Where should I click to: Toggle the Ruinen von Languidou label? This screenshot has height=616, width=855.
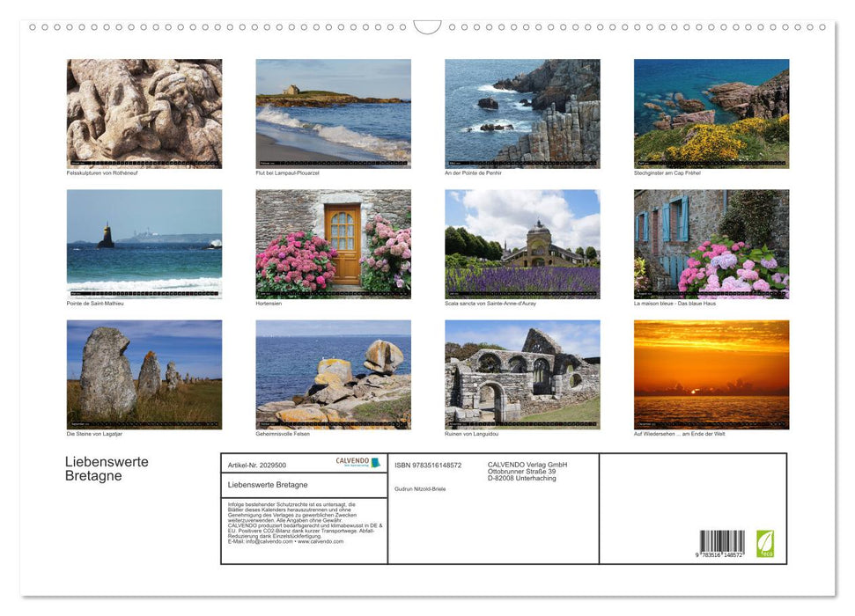pos(472,433)
